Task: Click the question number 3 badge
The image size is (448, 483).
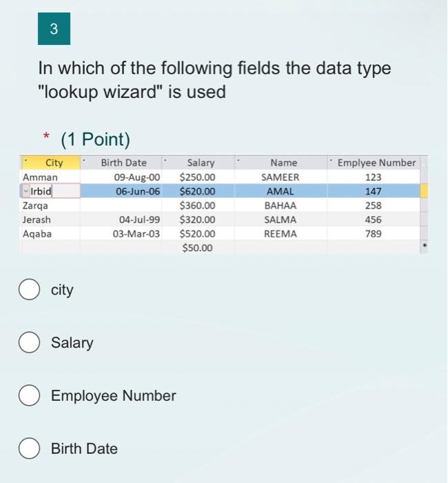Action: point(54,29)
